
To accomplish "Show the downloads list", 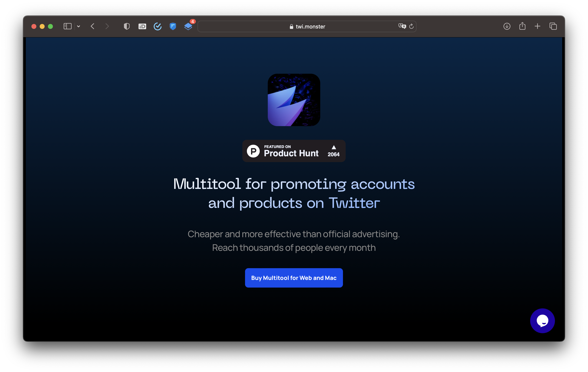I will tap(507, 26).
